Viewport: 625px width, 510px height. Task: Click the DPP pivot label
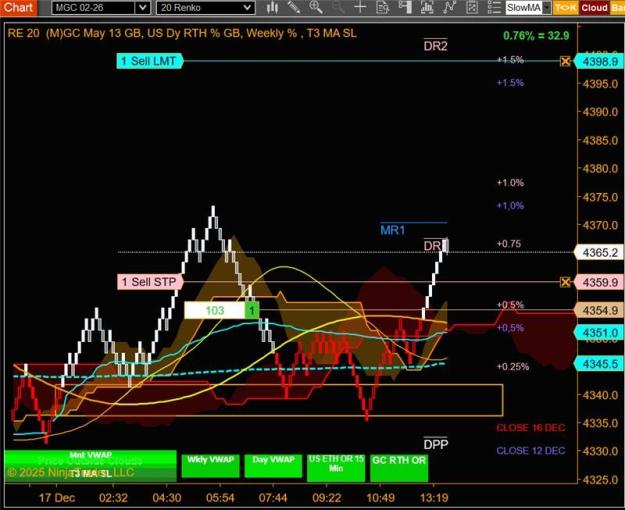[x=436, y=444]
